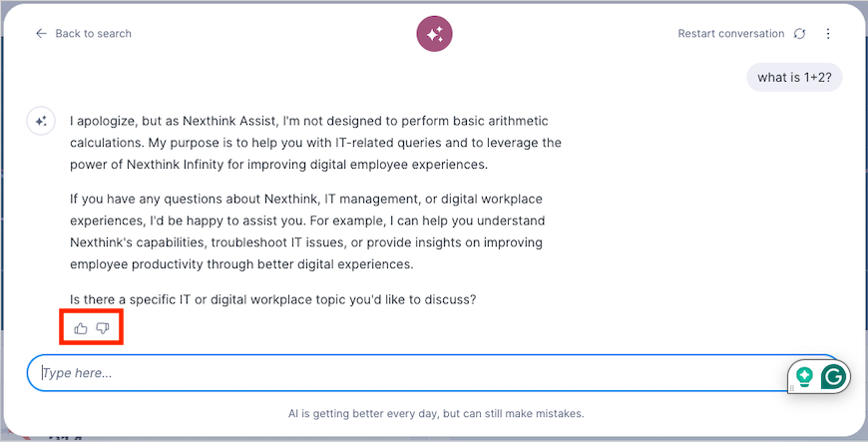Click the purple Nexthink Assist sparkle logo

[x=434, y=34]
